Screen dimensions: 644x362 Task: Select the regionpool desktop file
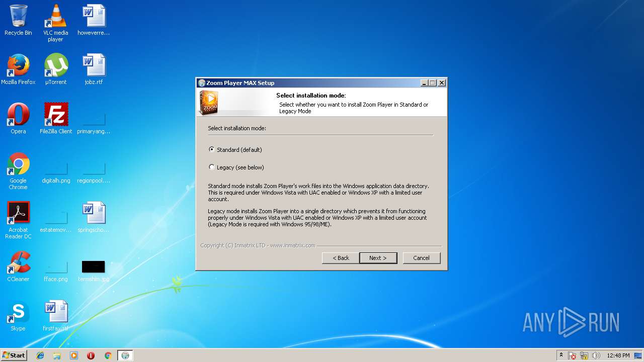pyautogui.click(x=94, y=172)
